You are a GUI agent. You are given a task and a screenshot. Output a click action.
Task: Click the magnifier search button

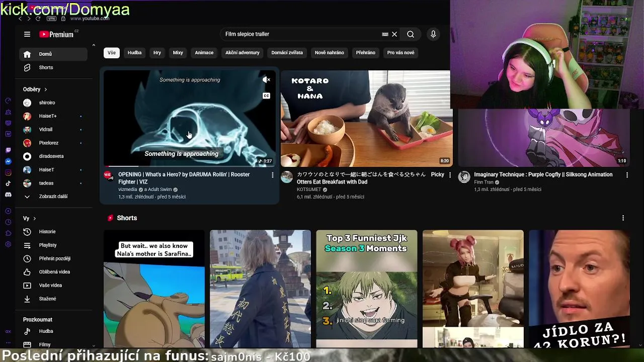411,34
